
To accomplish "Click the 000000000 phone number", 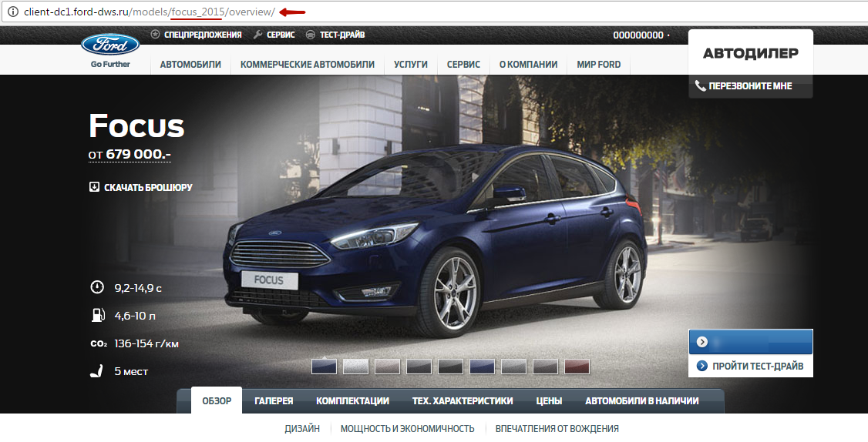I will (638, 35).
